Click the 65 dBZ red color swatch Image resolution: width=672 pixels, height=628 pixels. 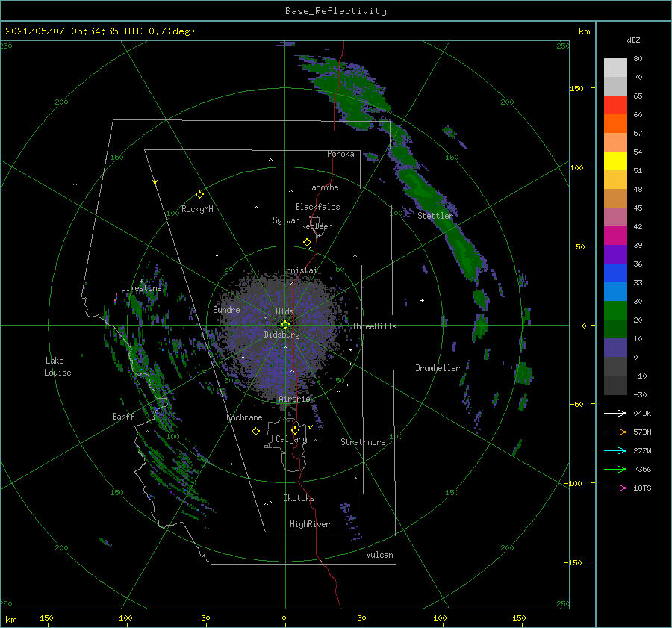pyautogui.click(x=615, y=105)
